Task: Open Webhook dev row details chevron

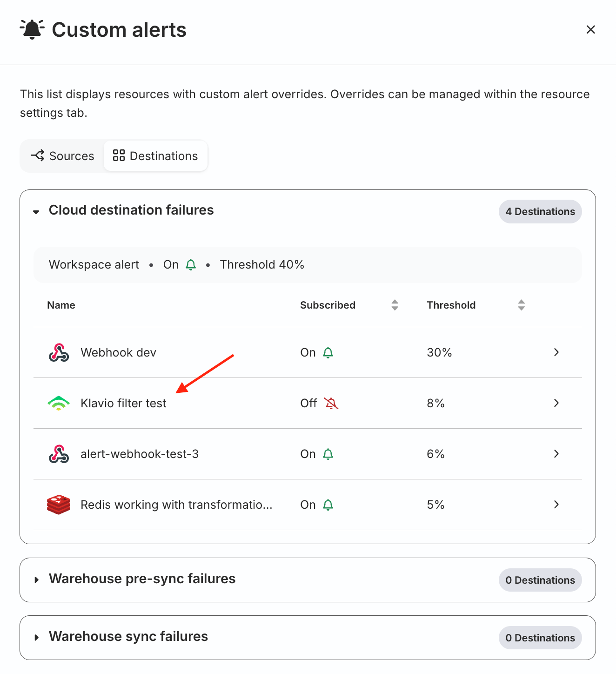Action: coord(556,352)
